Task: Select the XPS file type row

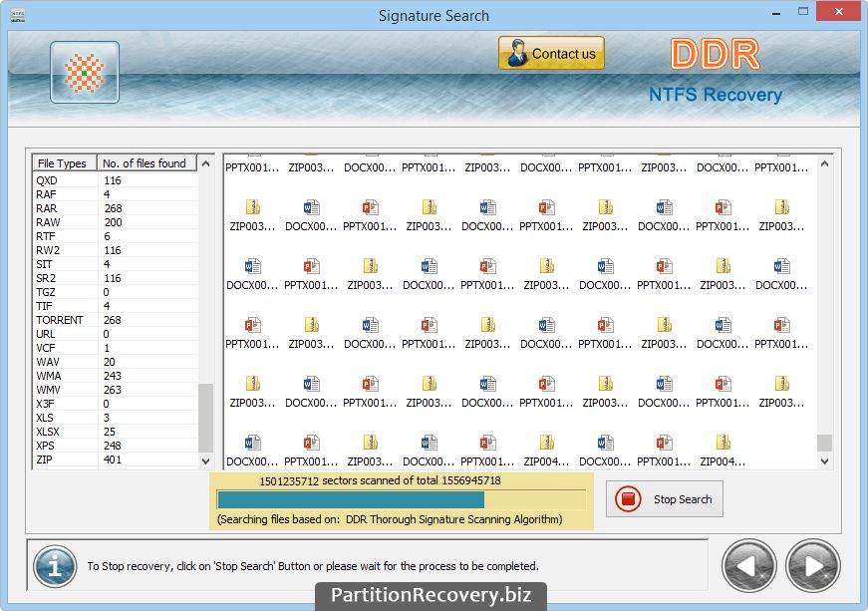Action: point(116,446)
